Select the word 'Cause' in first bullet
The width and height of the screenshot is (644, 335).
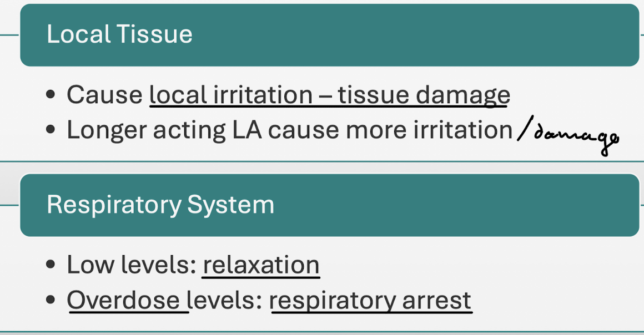click(x=104, y=95)
